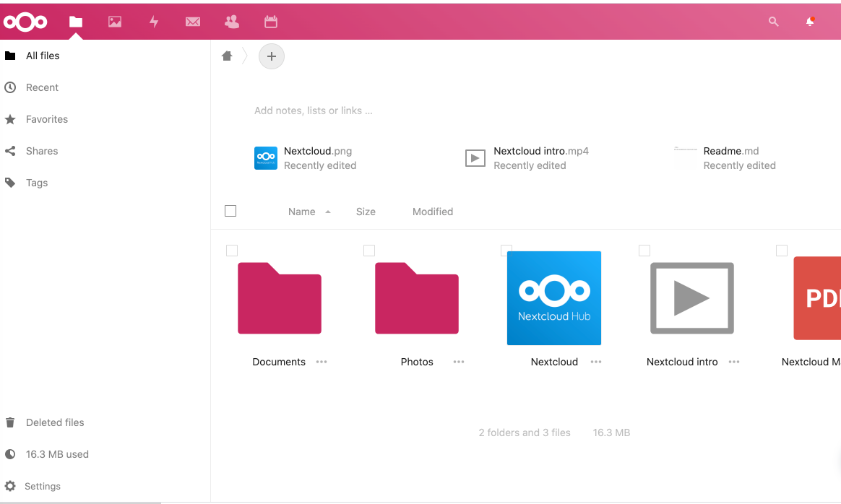The width and height of the screenshot is (841, 504).
Task: Open more actions menu for Documents
Action: coord(322,362)
